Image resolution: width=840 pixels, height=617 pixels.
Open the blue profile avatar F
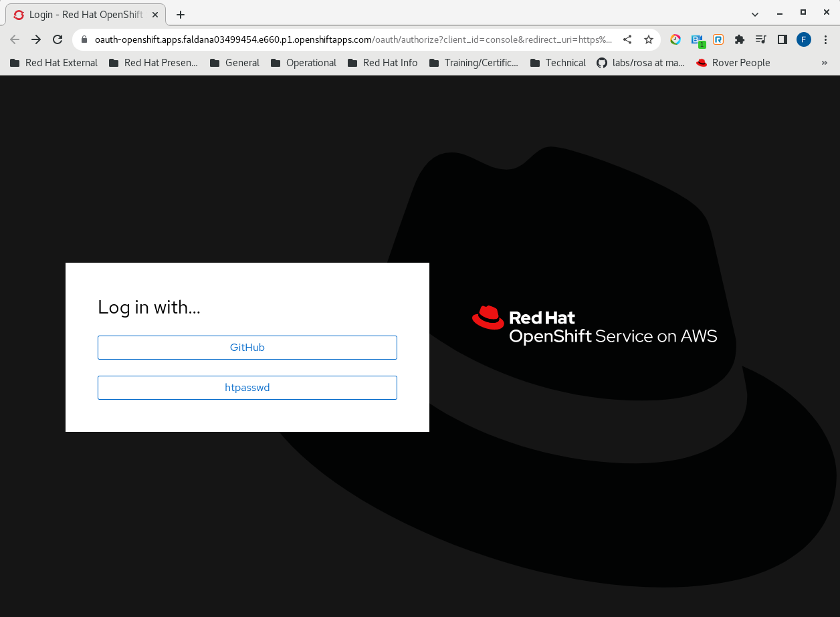click(x=803, y=39)
